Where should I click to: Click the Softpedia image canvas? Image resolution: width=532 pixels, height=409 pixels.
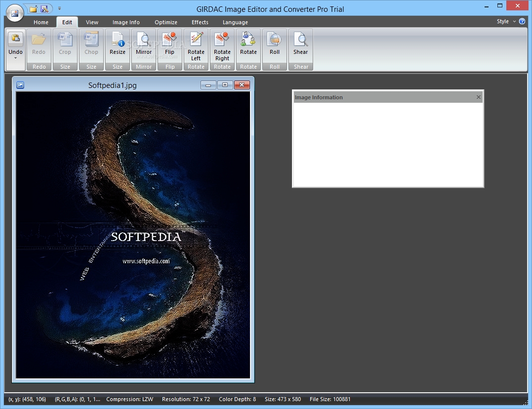133,235
